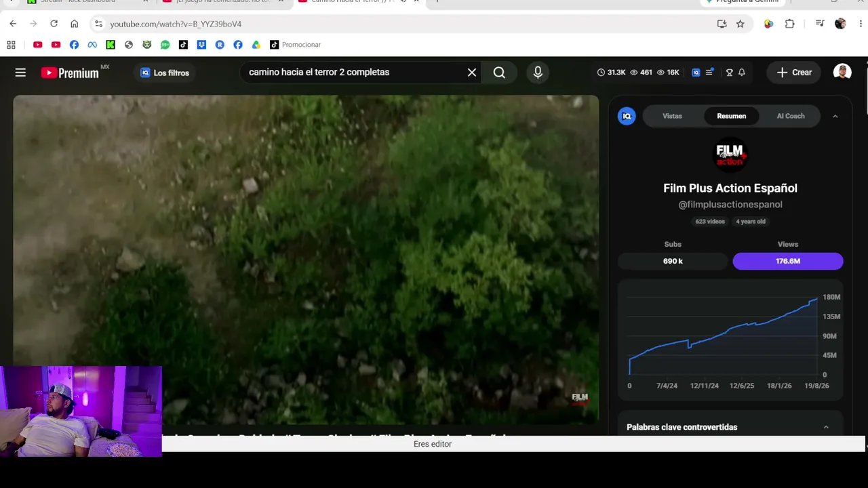Install app icon in address bar

(x=722, y=24)
